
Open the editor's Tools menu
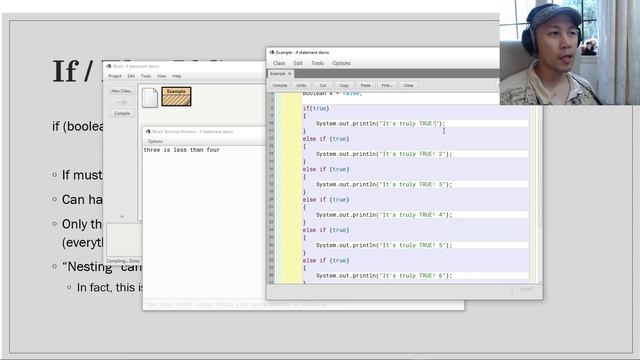pyautogui.click(x=317, y=63)
